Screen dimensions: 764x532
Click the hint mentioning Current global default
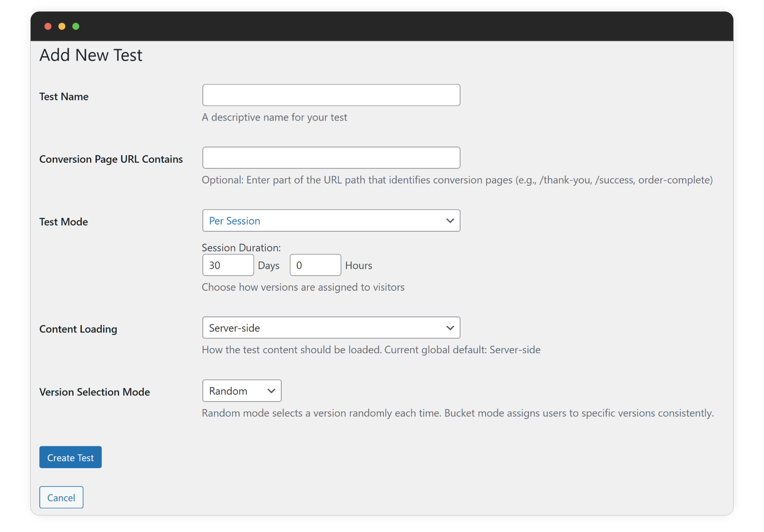coord(371,350)
